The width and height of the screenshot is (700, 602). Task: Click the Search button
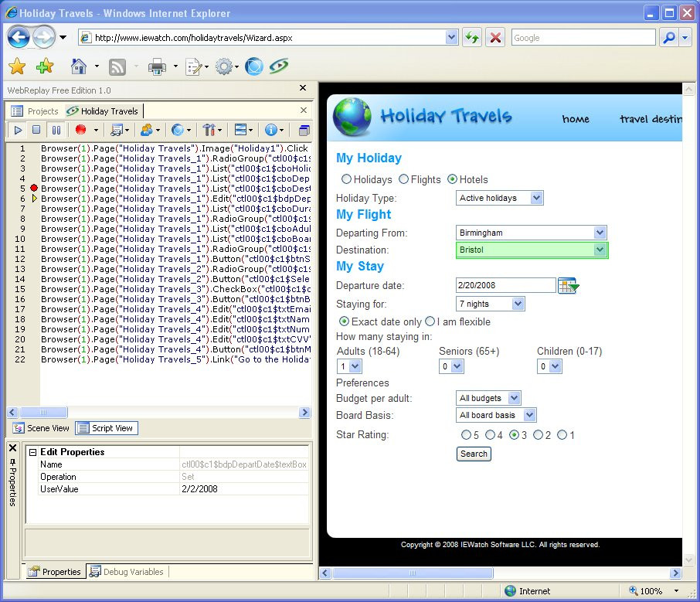coord(474,454)
